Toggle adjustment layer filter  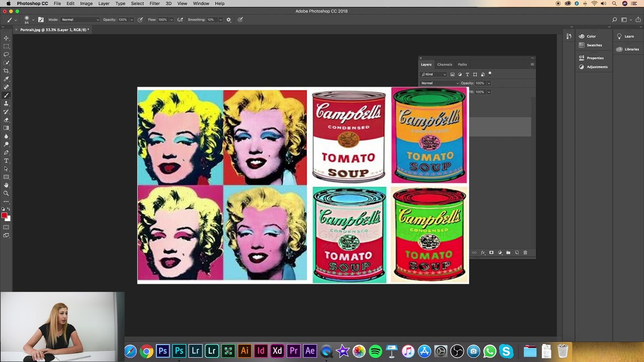(x=460, y=74)
